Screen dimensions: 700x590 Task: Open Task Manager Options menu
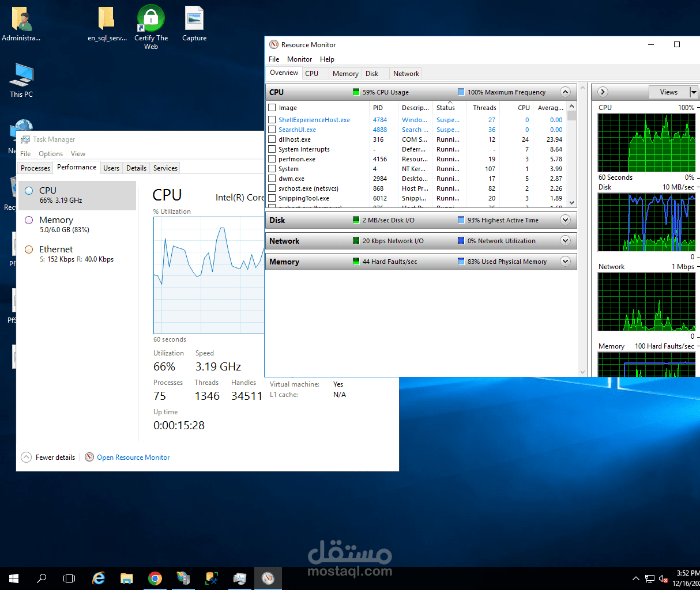click(51, 154)
